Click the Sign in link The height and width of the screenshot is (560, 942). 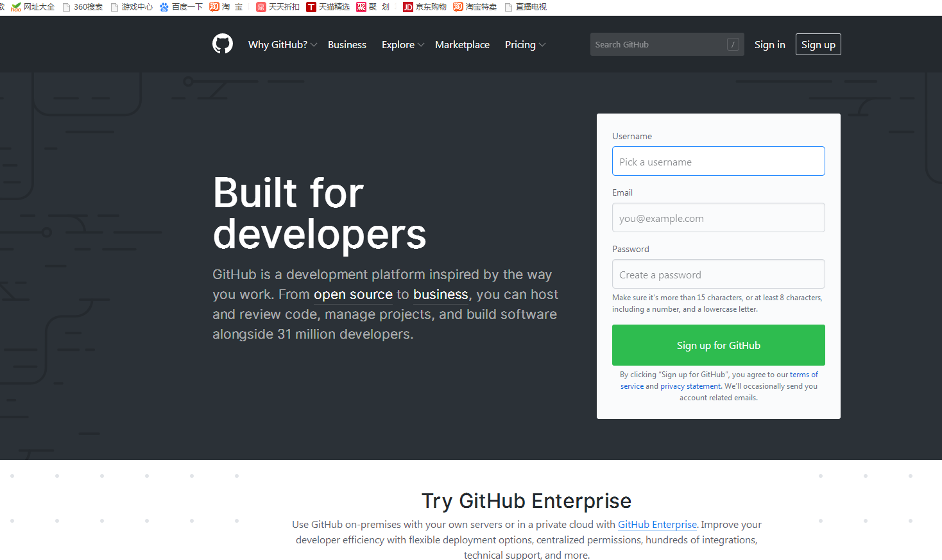(x=769, y=44)
